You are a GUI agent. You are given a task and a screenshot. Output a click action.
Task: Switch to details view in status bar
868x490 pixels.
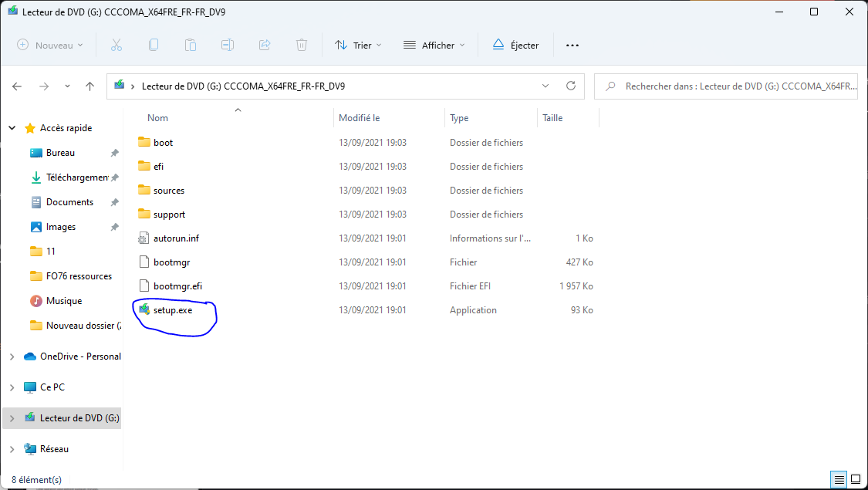pyautogui.click(x=839, y=479)
